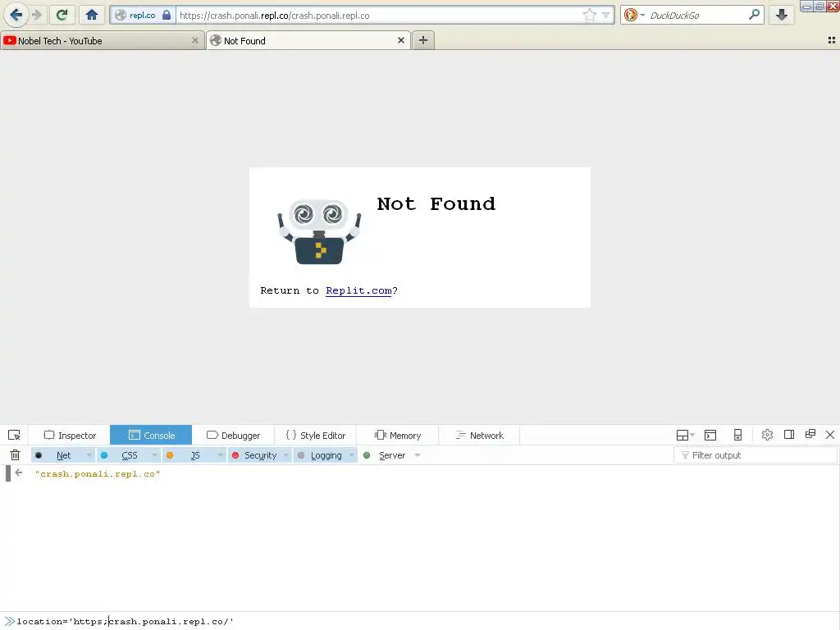
Task: Open the Memory panel
Action: click(398, 435)
